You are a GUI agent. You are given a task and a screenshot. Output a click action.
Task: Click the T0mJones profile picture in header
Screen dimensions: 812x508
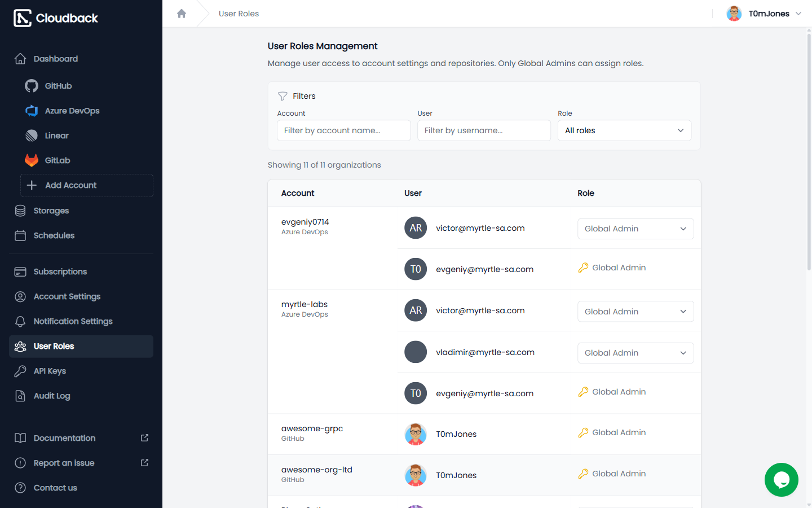pyautogui.click(x=734, y=14)
